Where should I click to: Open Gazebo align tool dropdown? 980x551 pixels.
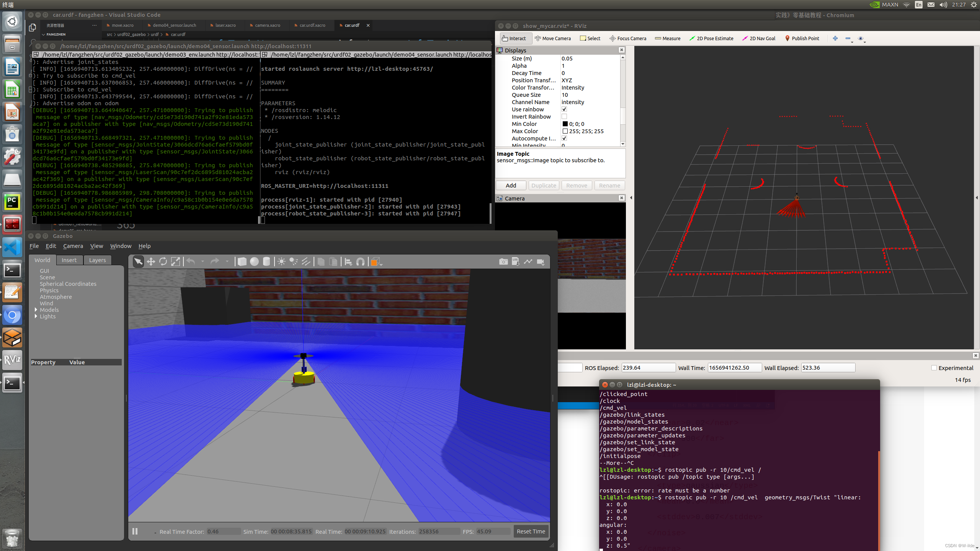[348, 262]
